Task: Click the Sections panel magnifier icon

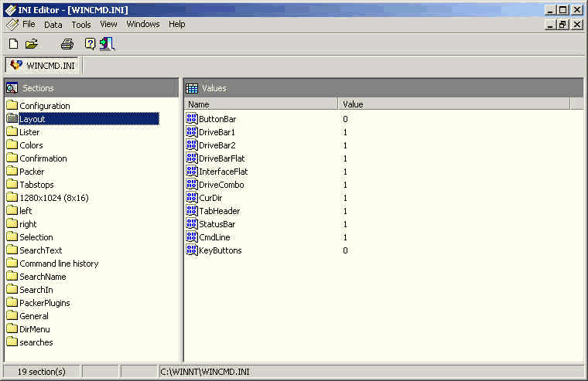Action: [12, 88]
